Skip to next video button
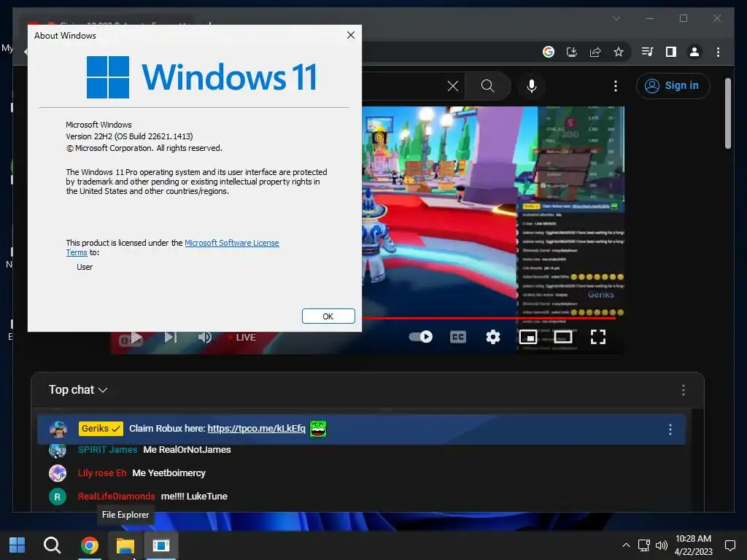Viewport: 747px width, 560px height. point(171,337)
